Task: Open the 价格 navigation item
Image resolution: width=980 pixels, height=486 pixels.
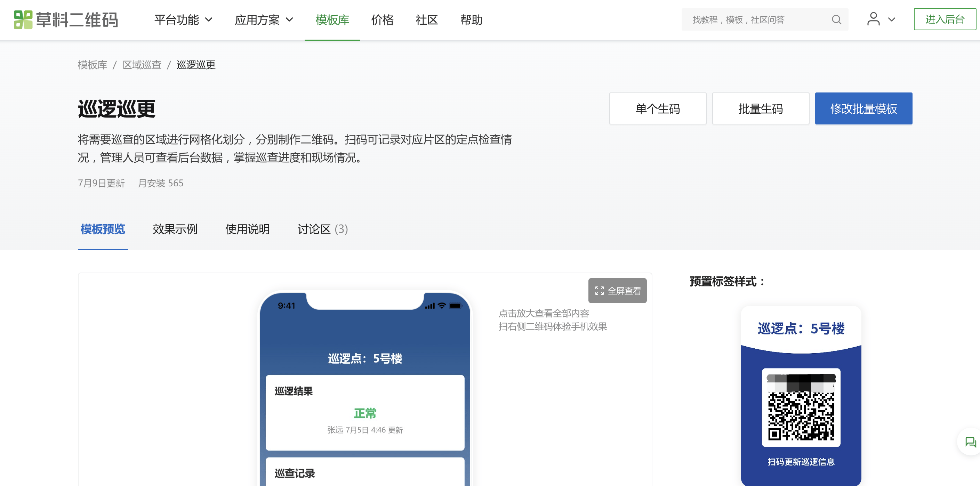Action: pyautogui.click(x=382, y=20)
